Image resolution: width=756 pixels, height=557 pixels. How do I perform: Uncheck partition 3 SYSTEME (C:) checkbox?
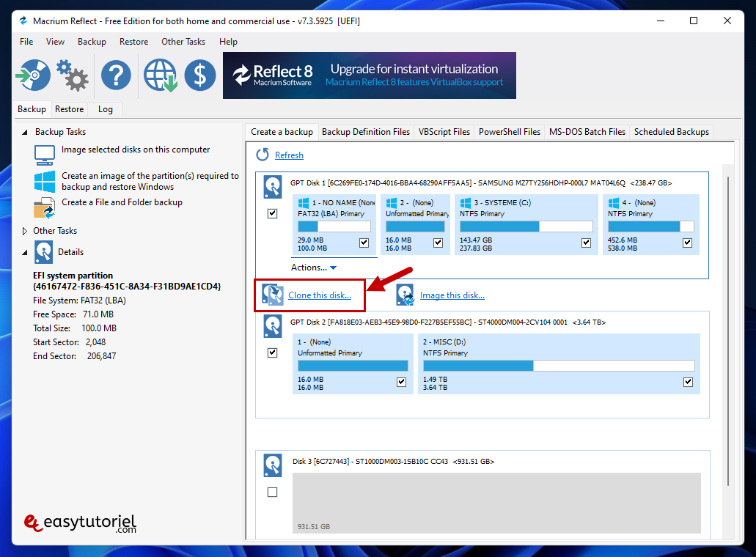pos(587,243)
